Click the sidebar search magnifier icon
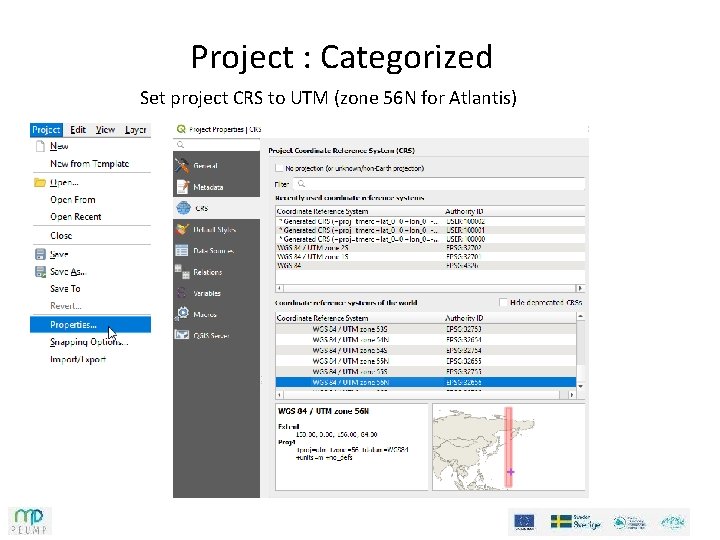 coord(181,145)
